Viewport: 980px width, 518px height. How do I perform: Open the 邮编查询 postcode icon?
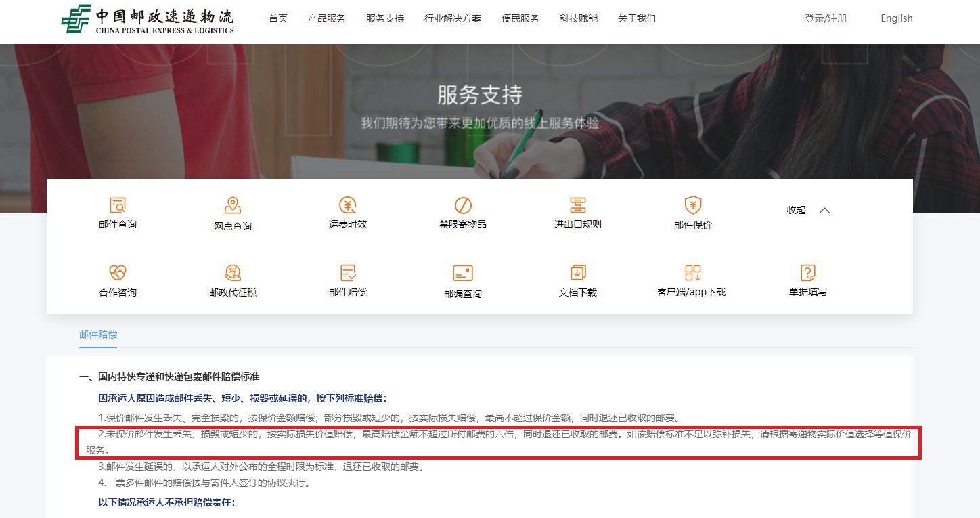pos(463,274)
